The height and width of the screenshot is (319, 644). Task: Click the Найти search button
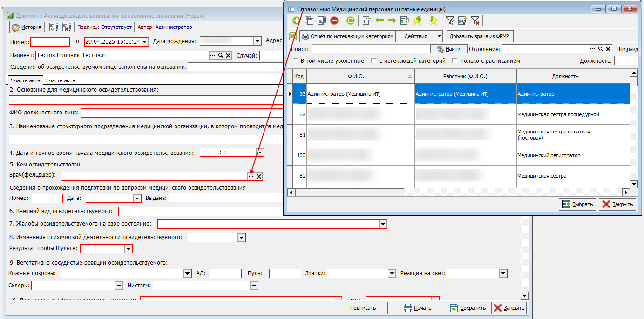pyautogui.click(x=449, y=49)
